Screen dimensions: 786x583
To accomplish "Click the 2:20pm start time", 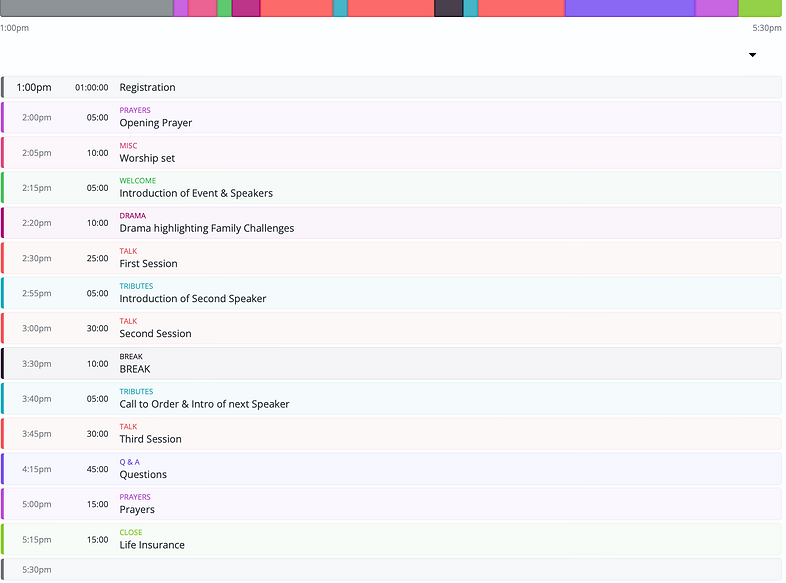I will (37, 223).
